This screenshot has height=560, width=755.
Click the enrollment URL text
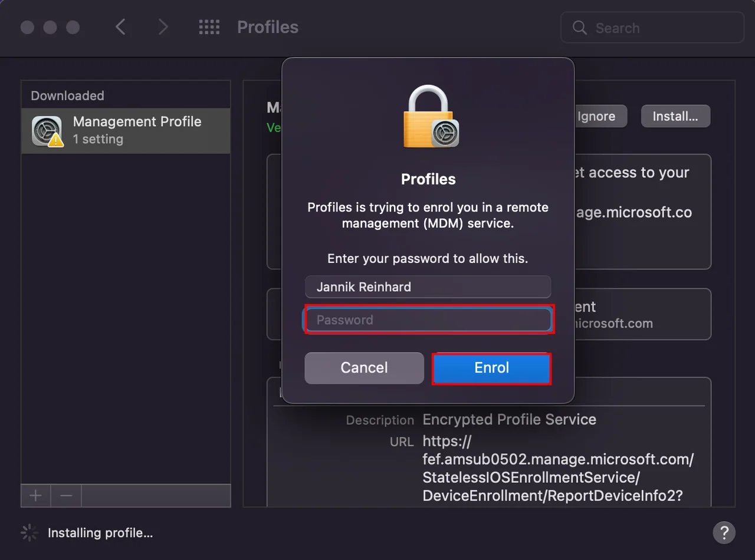(x=558, y=469)
